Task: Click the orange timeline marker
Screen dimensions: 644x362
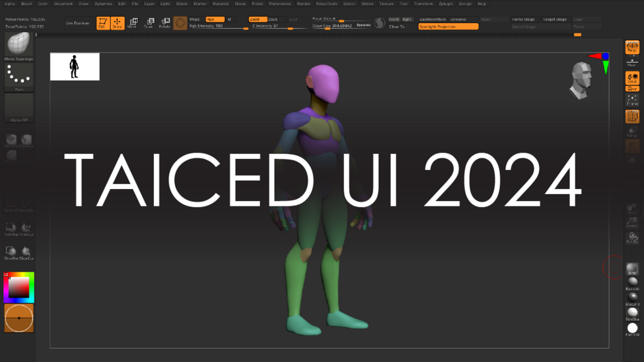Action: click(x=577, y=35)
